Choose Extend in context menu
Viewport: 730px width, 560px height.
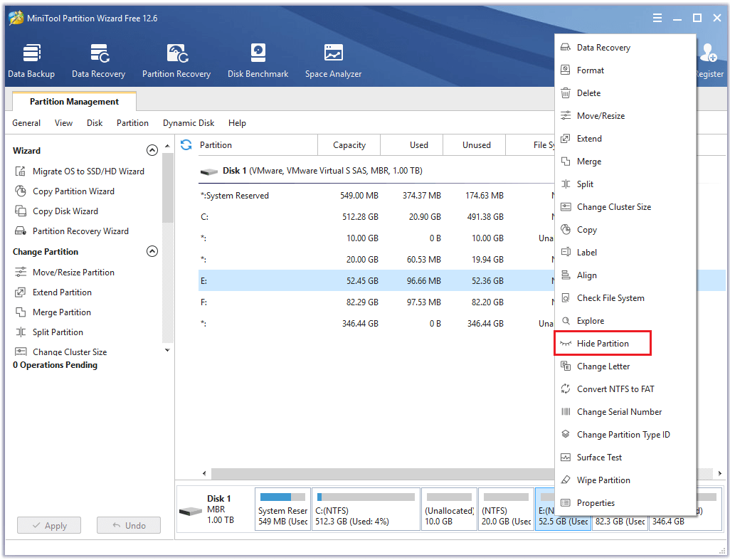point(625,139)
